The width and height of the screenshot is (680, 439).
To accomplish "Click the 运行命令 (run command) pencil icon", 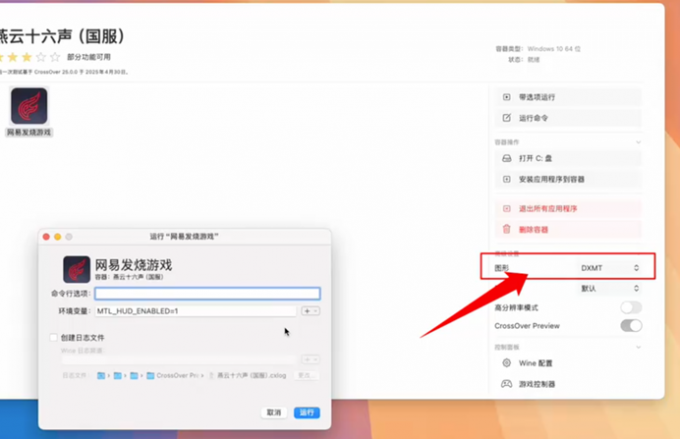I will pyautogui.click(x=506, y=118).
